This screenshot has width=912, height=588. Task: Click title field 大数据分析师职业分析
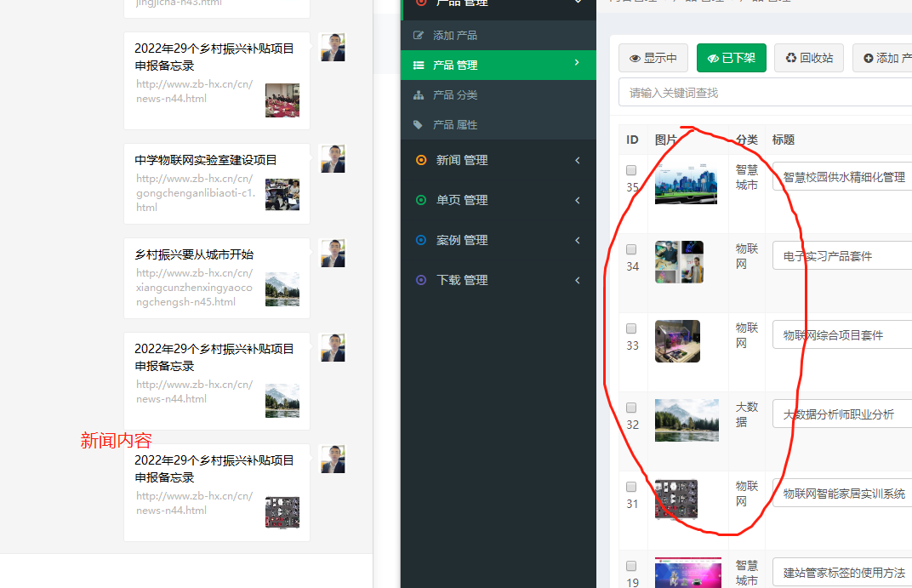coord(842,414)
